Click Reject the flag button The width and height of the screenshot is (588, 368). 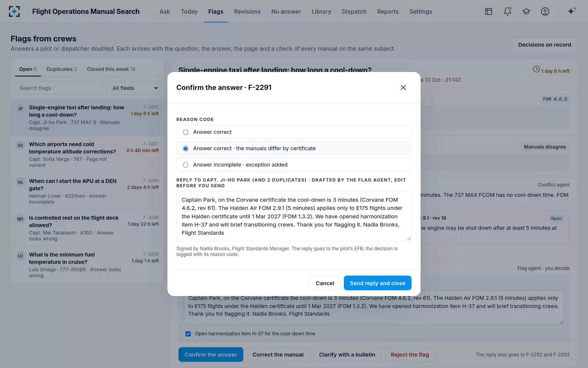click(x=410, y=355)
